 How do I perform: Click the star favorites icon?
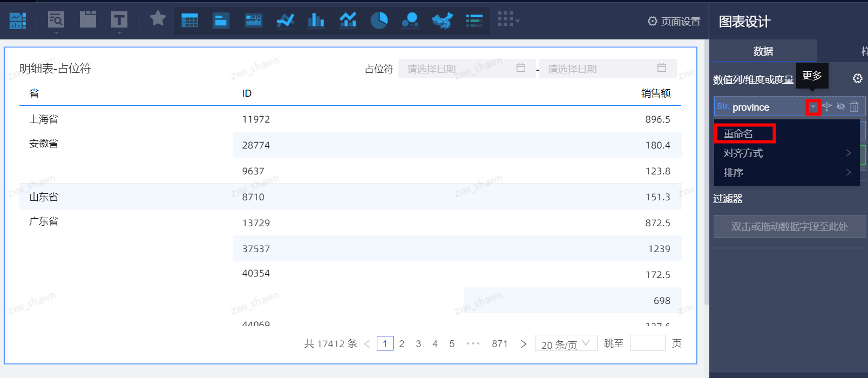(158, 18)
